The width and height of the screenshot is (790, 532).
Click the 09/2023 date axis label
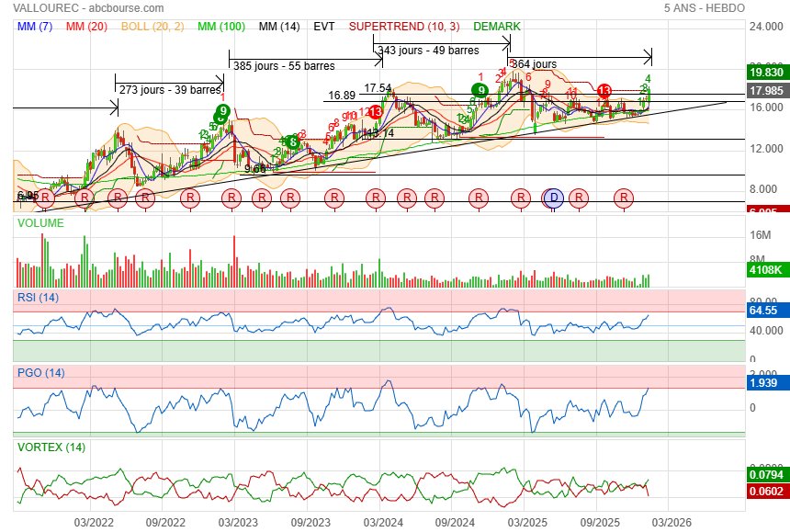[310, 523]
